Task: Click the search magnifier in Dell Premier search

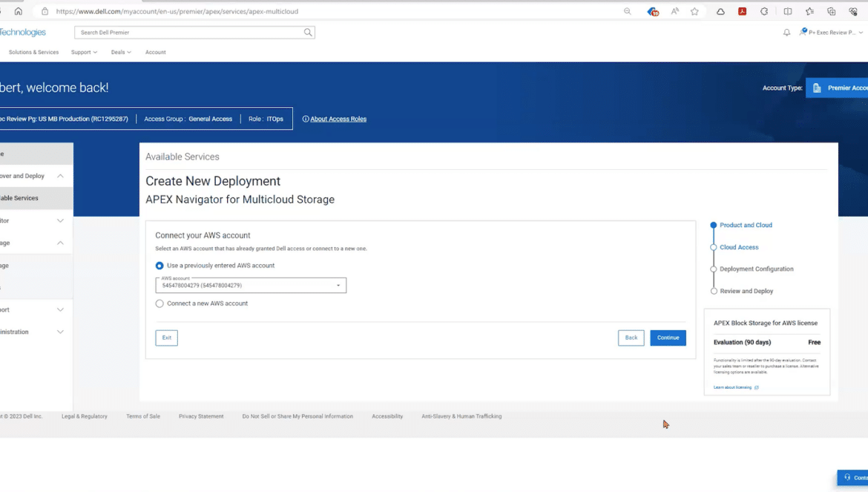Action: click(x=308, y=33)
